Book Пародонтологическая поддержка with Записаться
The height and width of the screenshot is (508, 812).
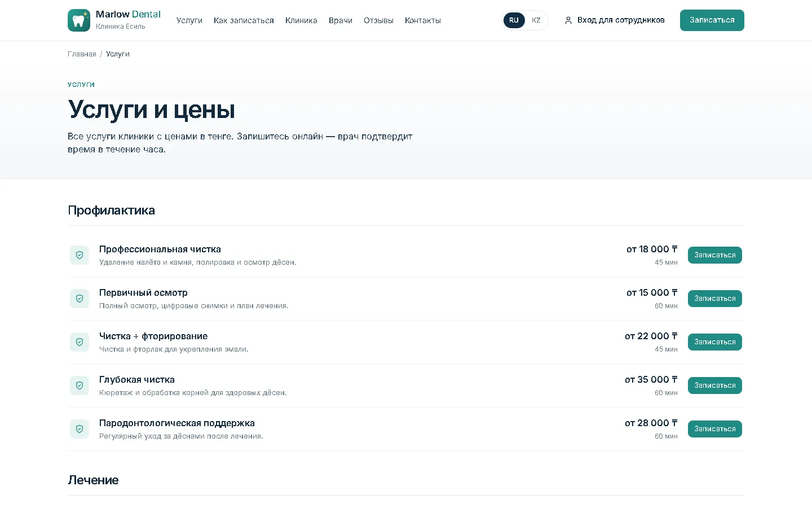[x=715, y=429]
